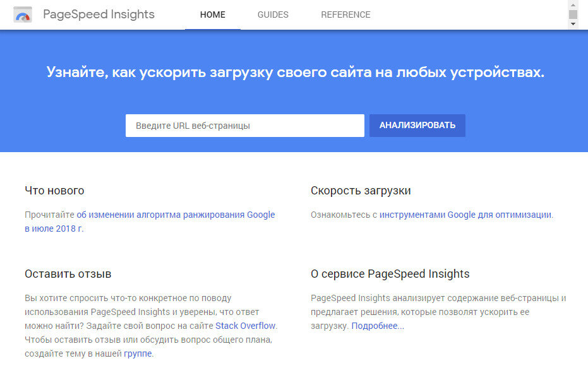588x380 pixels.
Task: Click the PageSpeed Insights speedometer logo icon
Action: (23, 15)
